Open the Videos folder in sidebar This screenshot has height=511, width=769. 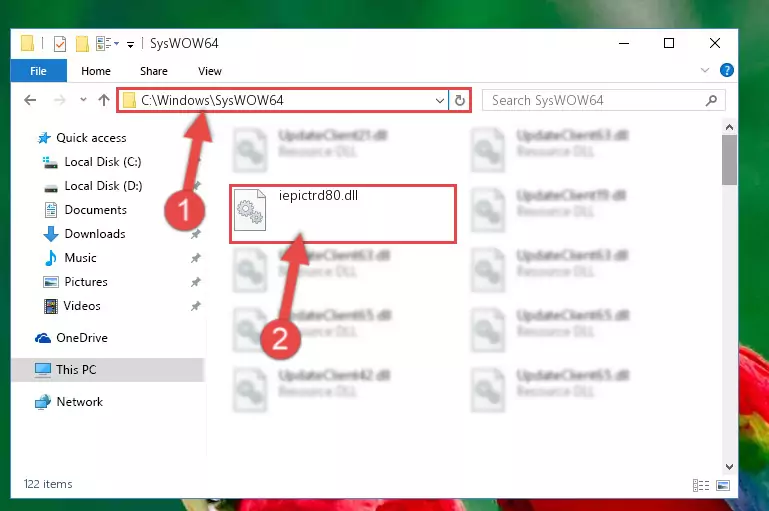(x=82, y=306)
